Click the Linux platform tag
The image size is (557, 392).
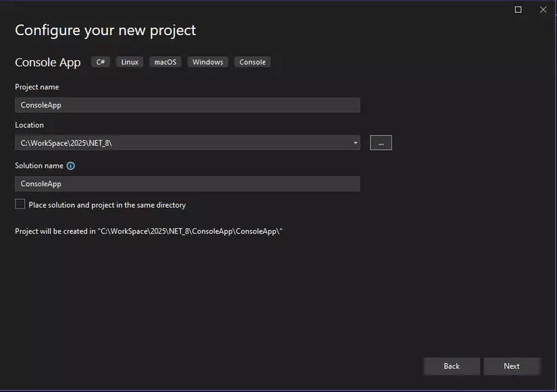pyautogui.click(x=130, y=62)
